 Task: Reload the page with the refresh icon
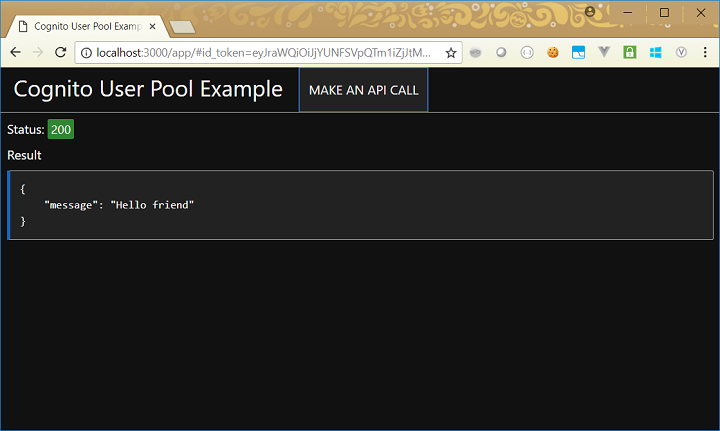[60, 52]
